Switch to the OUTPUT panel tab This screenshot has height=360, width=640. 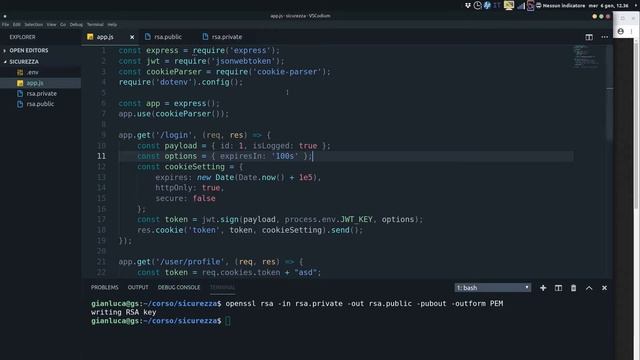[x=138, y=288]
